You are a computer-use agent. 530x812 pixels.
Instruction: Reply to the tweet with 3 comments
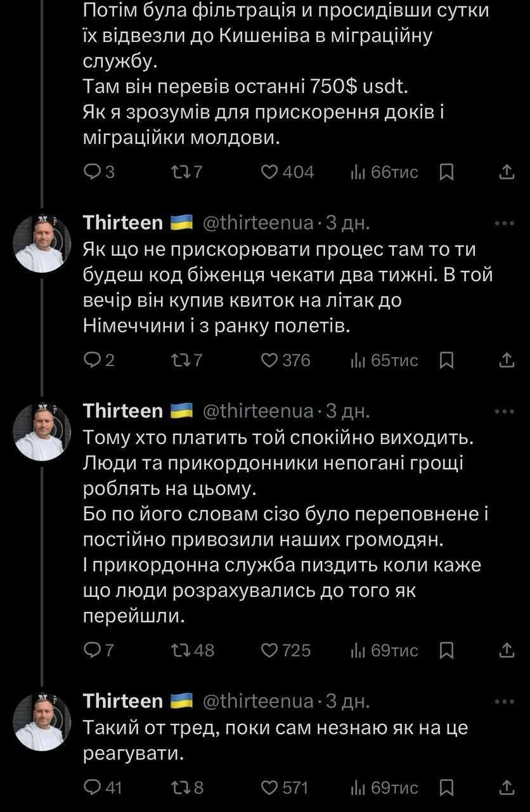click(x=93, y=172)
